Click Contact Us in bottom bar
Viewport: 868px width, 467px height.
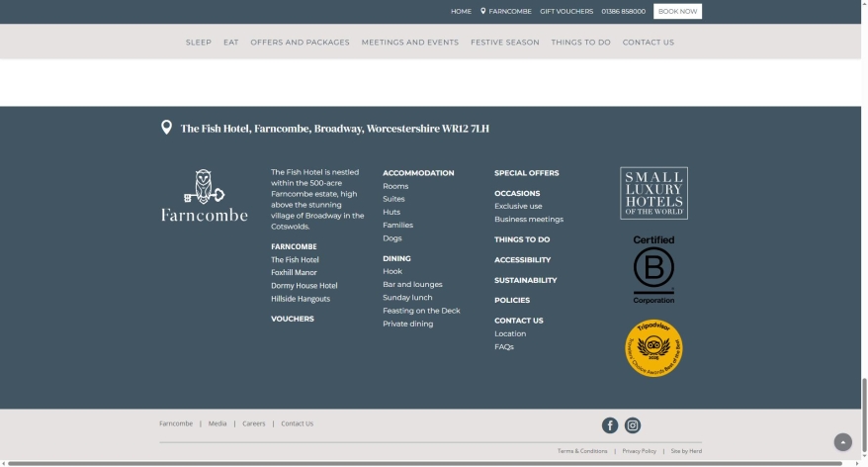(297, 423)
